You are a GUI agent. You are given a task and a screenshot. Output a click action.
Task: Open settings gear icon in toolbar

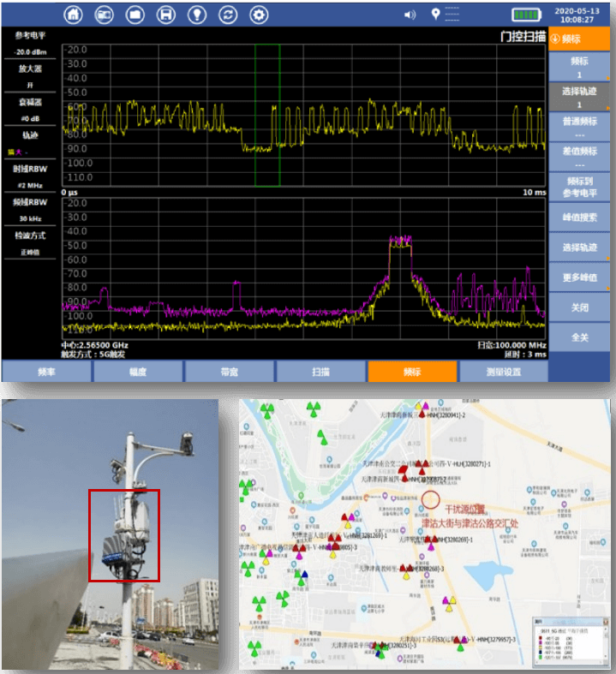[x=259, y=15]
